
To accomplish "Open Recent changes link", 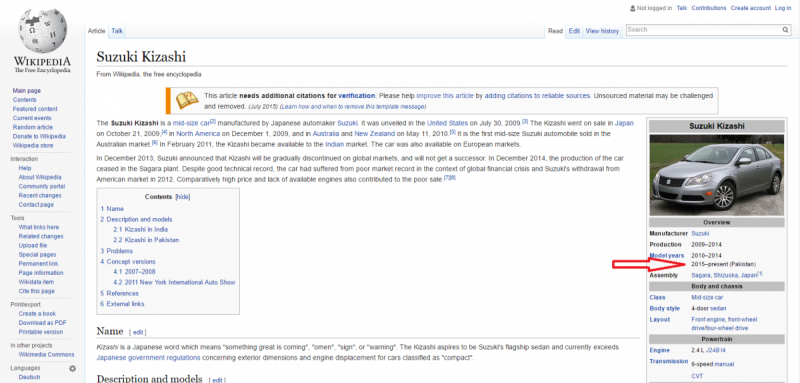I will point(40,196).
